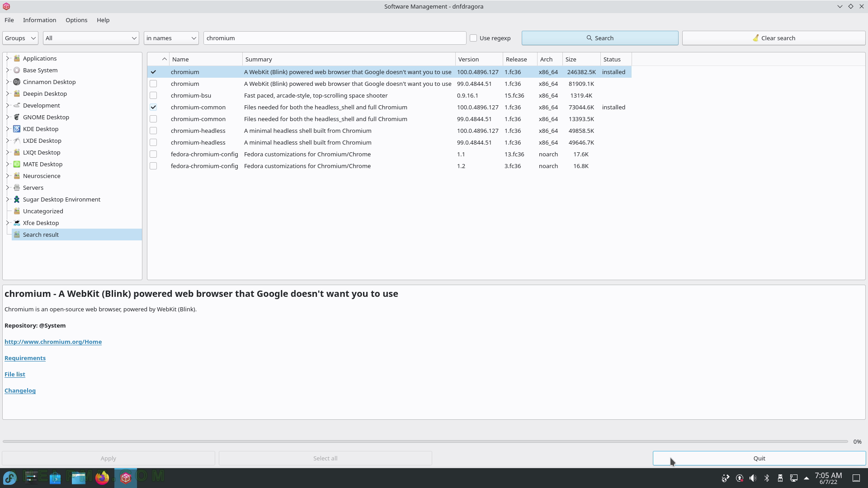The height and width of the screenshot is (488, 868).
Task: Open the Changelog link
Action: (x=20, y=390)
